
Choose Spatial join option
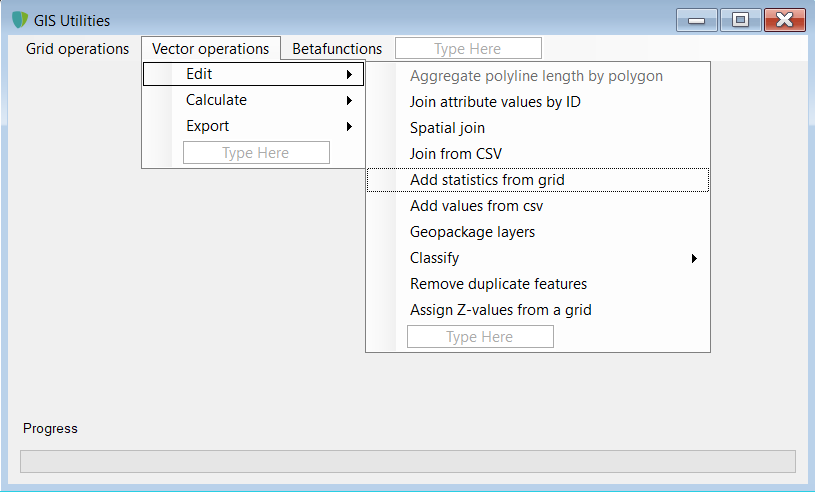coord(447,128)
